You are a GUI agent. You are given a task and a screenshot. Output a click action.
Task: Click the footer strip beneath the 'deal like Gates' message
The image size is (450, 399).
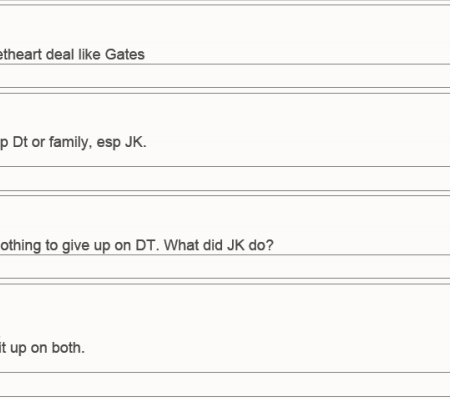pyautogui.click(x=225, y=76)
